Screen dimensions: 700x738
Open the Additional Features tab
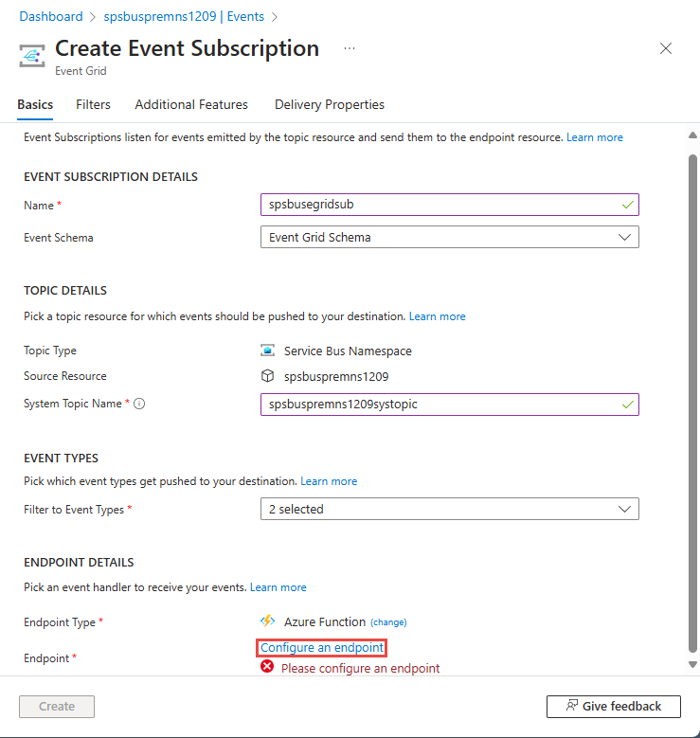tap(191, 104)
